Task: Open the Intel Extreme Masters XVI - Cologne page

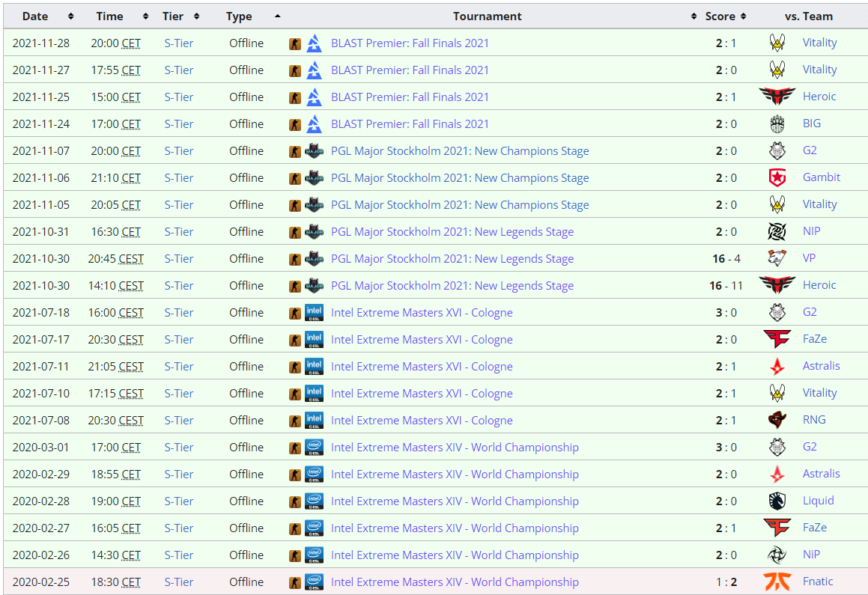Action: click(x=422, y=313)
